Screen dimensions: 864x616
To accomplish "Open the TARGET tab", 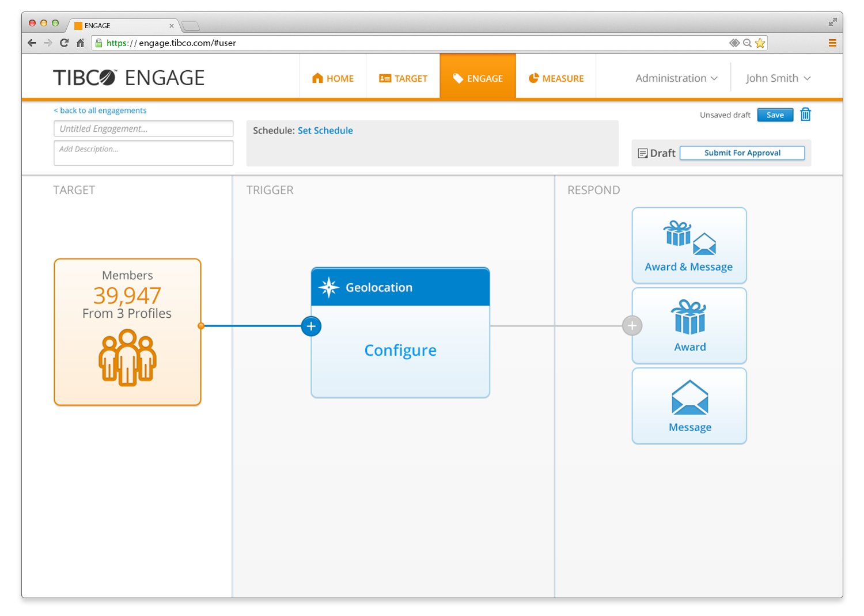I will [x=403, y=78].
